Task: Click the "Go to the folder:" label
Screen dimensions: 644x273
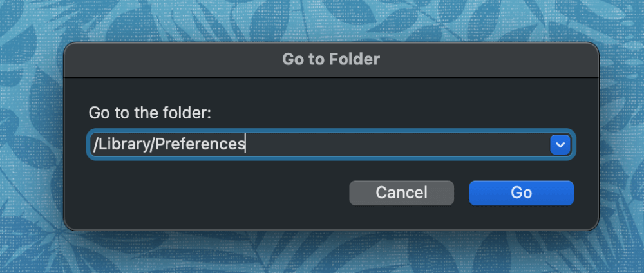Action: (150, 113)
